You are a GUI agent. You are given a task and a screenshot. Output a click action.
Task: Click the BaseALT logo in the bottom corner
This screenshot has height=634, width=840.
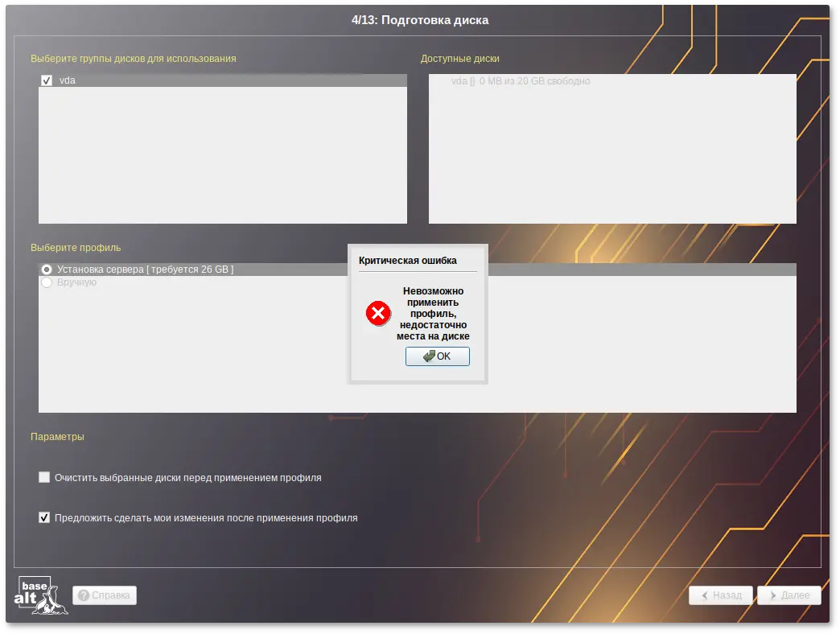click(40, 595)
